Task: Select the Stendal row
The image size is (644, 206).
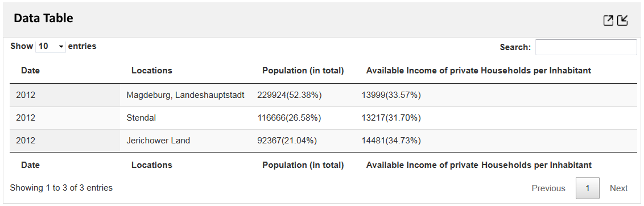Action: (x=323, y=118)
